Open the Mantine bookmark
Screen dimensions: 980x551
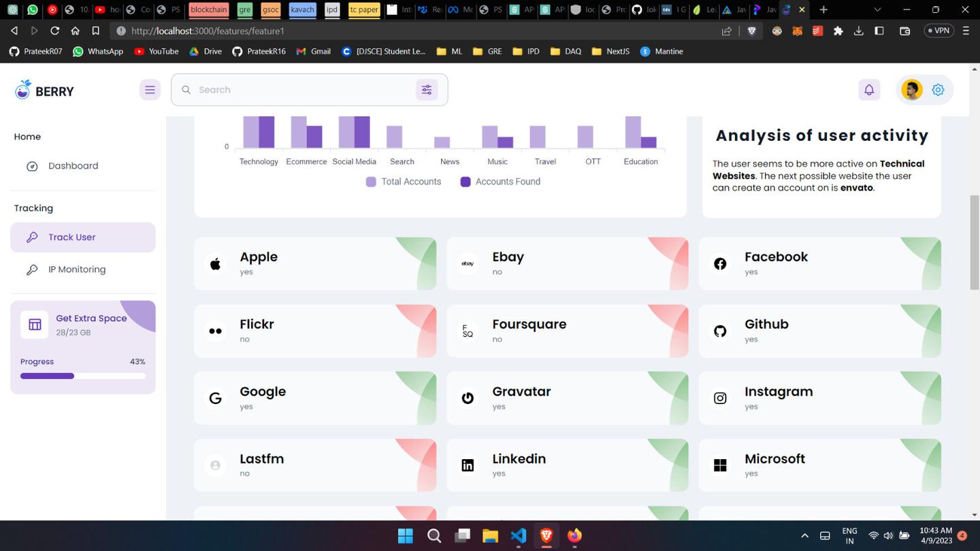pos(661,51)
